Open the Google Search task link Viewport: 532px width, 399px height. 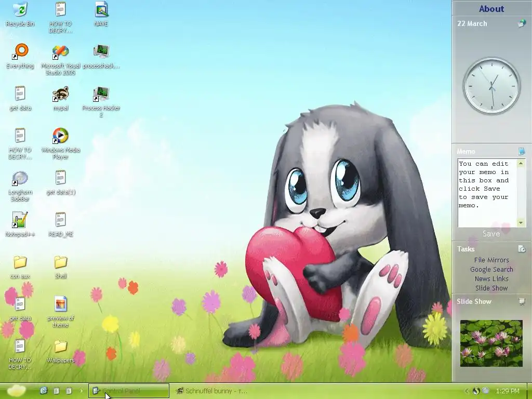(491, 270)
